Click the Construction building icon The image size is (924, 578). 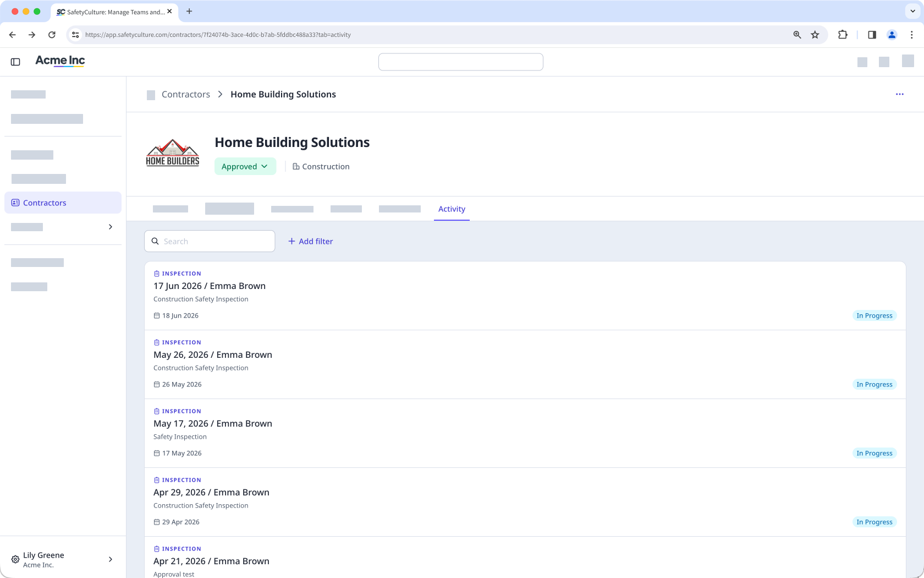pos(296,166)
